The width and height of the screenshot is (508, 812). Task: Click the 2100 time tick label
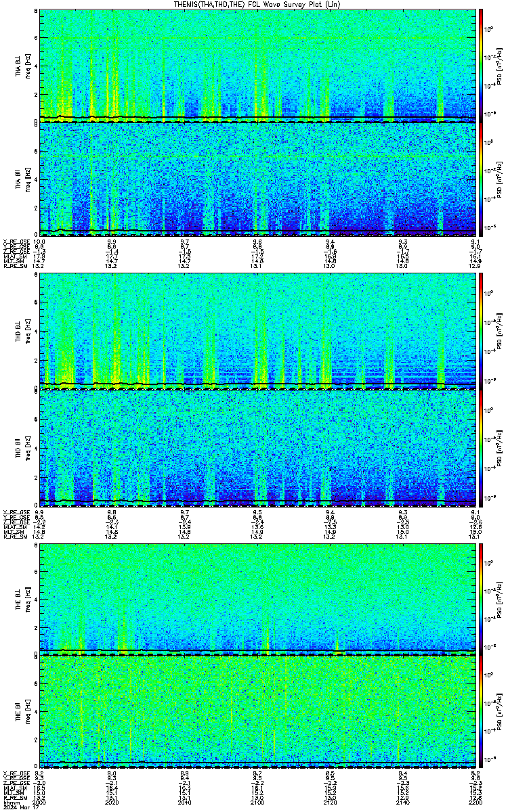pos(257,802)
